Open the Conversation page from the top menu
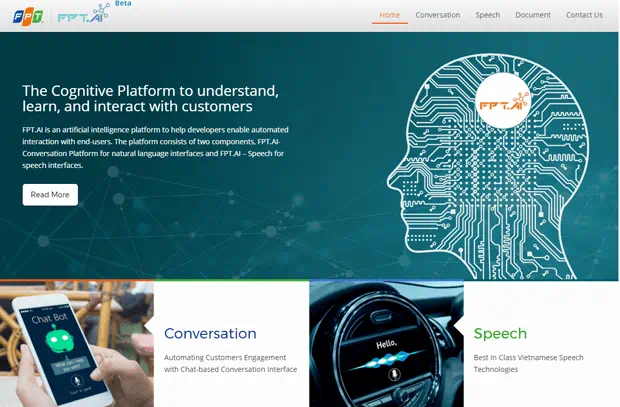 (437, 15)
